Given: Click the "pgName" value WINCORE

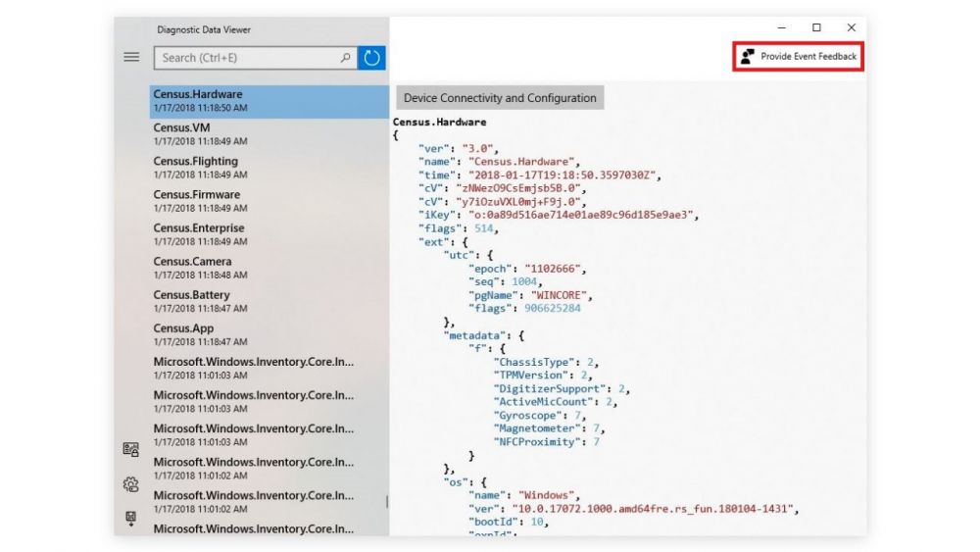Looking at the screenshot, I should (x=559, y=295).
